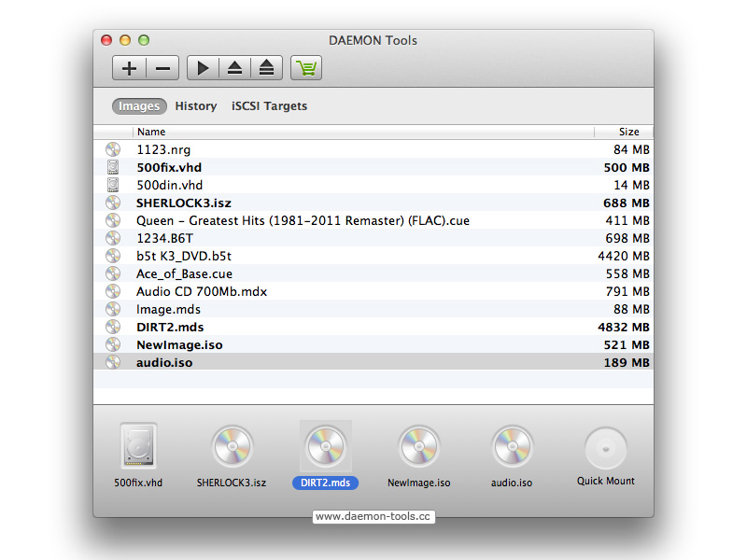Viewport: 747px width, 560px height.
Task: Click disc icon beside Queen Greatest Hits
Action: pos(113,220)
